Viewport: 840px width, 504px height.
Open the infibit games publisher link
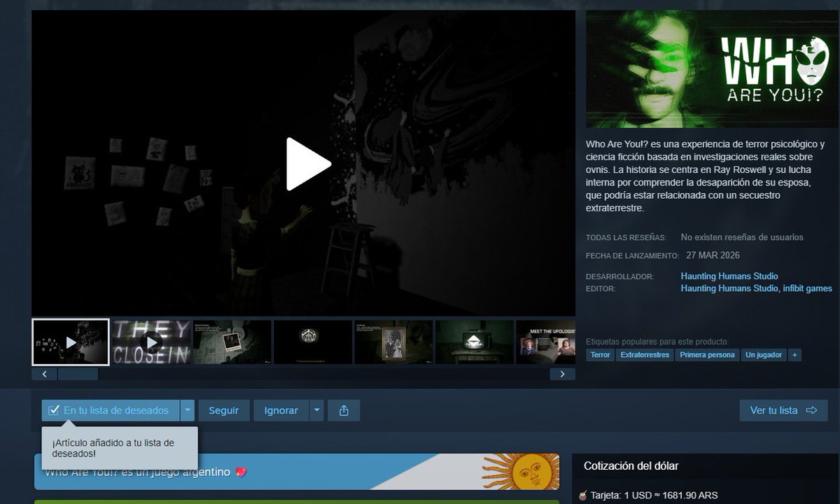(808, 288)
